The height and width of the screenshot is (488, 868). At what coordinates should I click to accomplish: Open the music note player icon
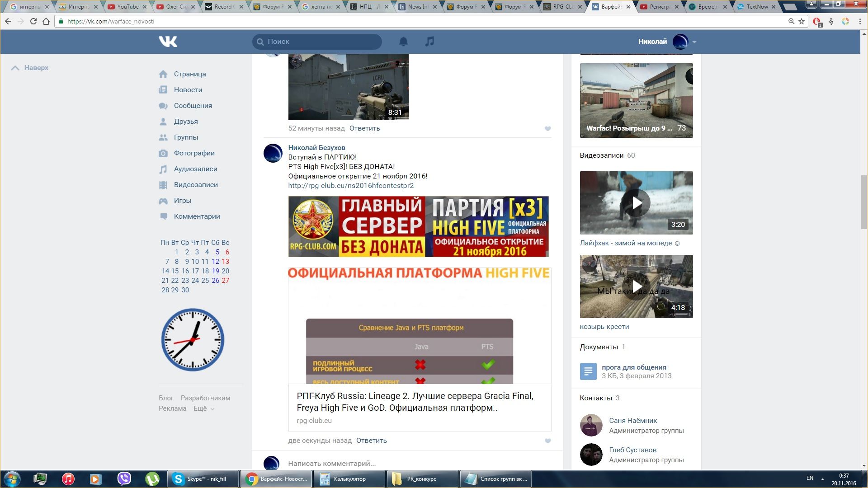pyautogui.click(x=429, y=42)
